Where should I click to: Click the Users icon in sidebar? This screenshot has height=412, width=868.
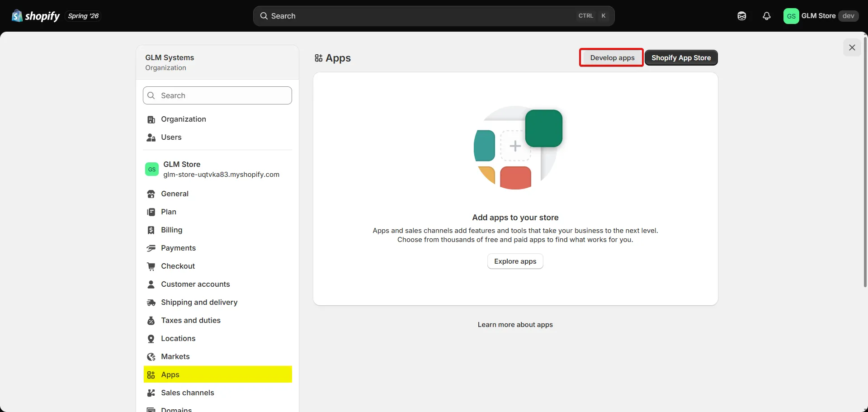(x=151, y=137)
